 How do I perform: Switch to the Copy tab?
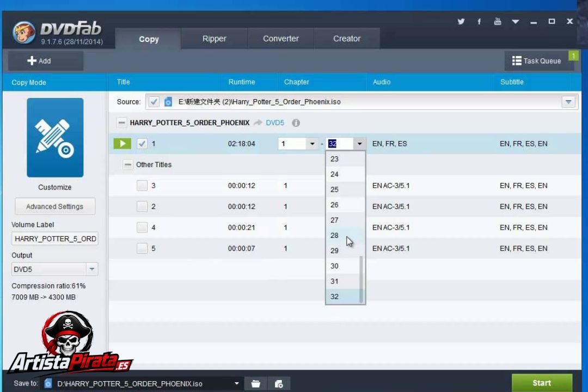click(149, 39)
